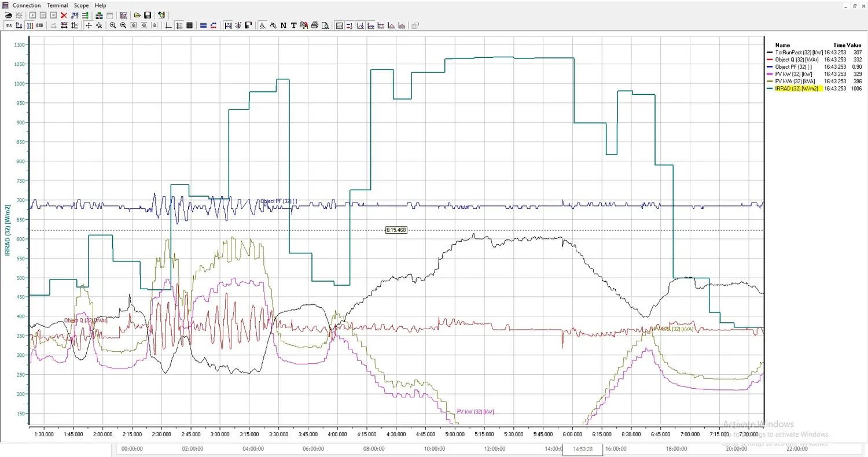The image size is (868, 457).
Task: Open the Connection menu
Action: point(27,5)
